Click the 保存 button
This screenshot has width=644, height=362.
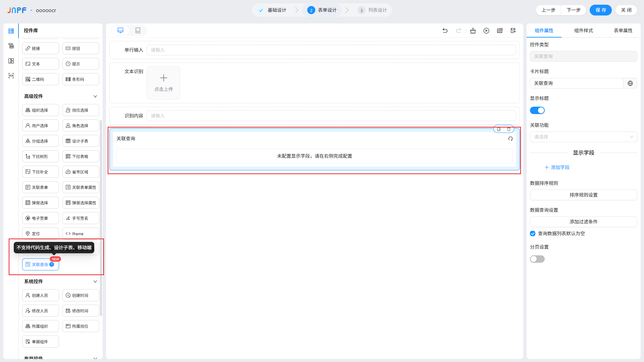[600, 10]
